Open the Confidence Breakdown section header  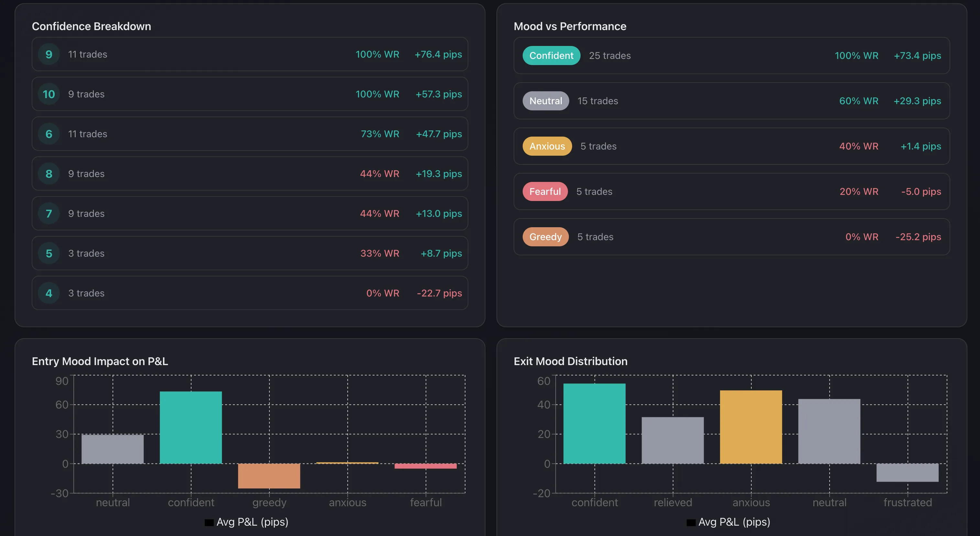click(x=91, y=26)
